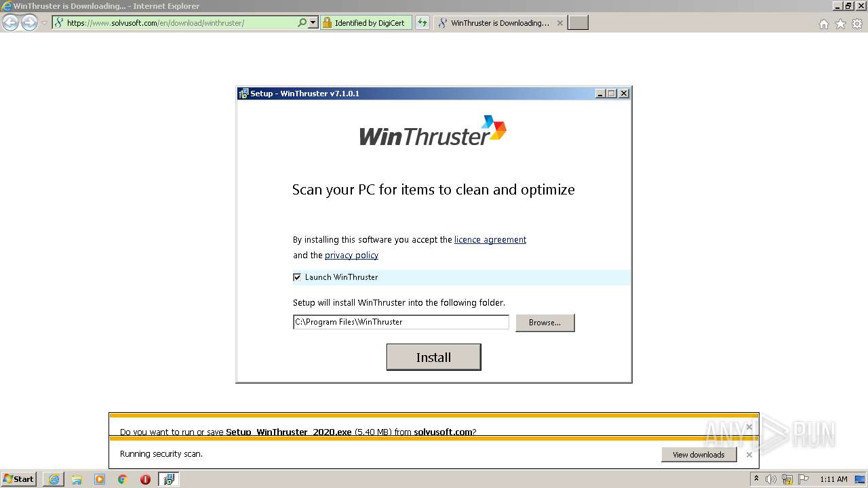Open media player taskbar icon
868x488 pixels.
coord(100,479)
